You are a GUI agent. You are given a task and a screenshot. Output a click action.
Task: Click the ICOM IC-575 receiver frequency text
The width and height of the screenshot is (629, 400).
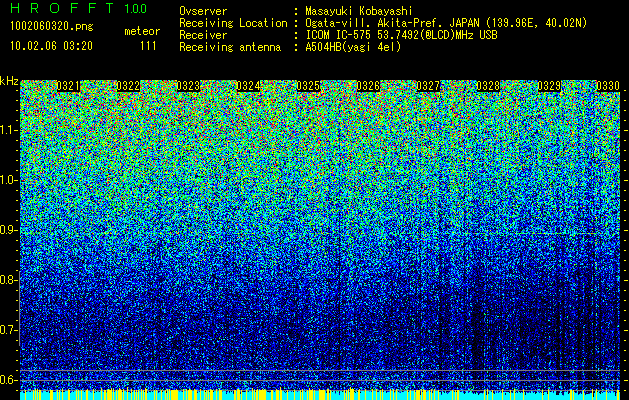[401, 35]
